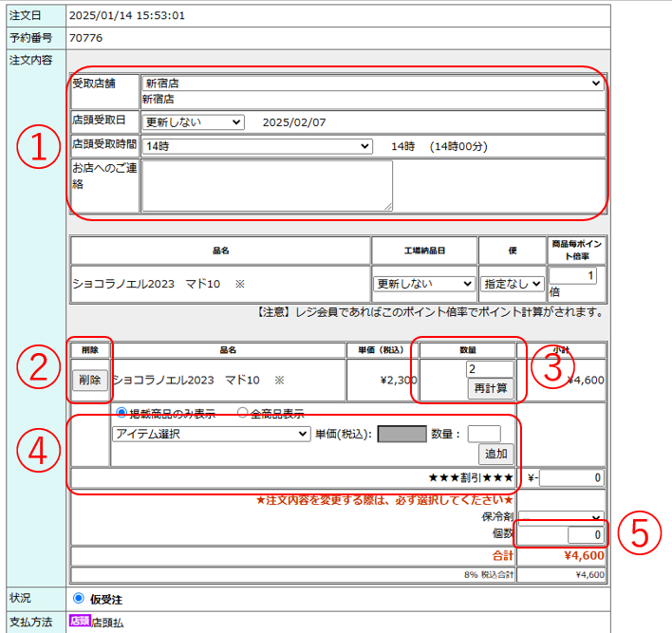Open the 受取店舗 store dropdown
This screenshot has height=633, width=672.
372,84
